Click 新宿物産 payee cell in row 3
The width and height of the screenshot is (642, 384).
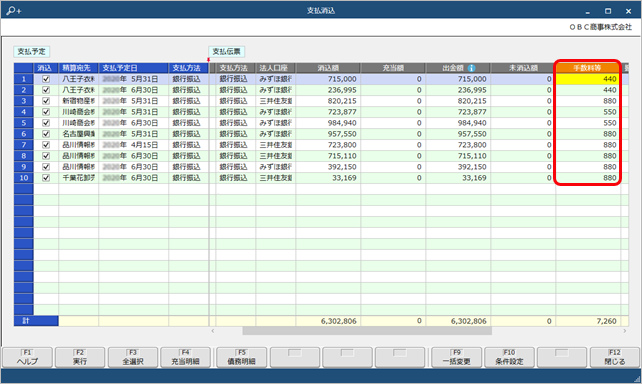79,101
